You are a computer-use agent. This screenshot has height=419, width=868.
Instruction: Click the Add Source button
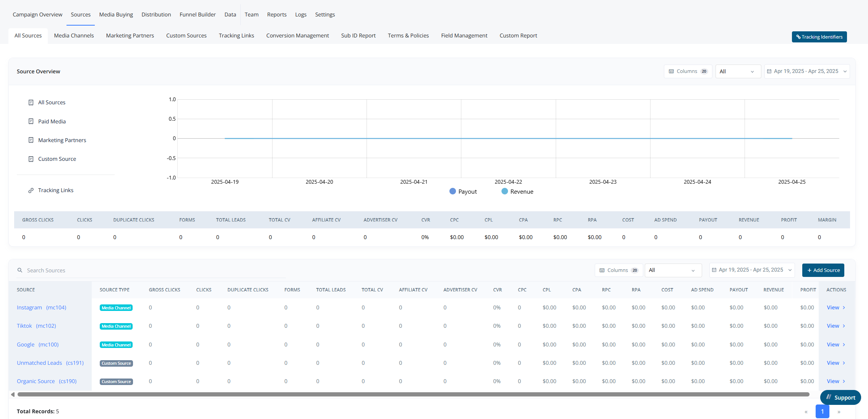[823, 270]
